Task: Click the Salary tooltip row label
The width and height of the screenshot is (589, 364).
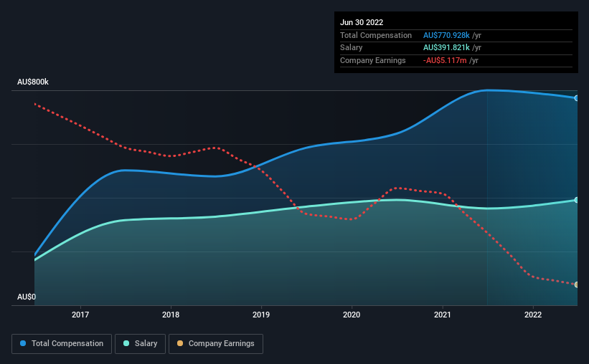Action: 352,48
